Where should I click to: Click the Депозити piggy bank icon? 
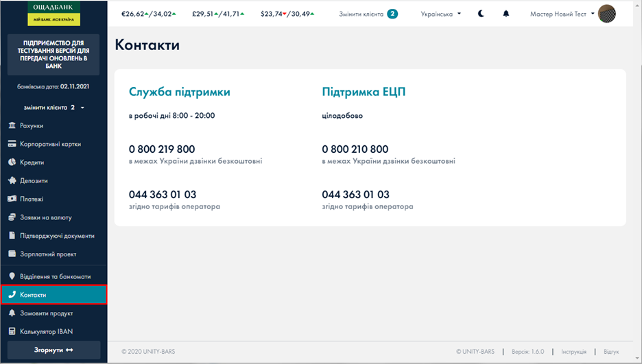pyautogui.click(x=12, y=181)
